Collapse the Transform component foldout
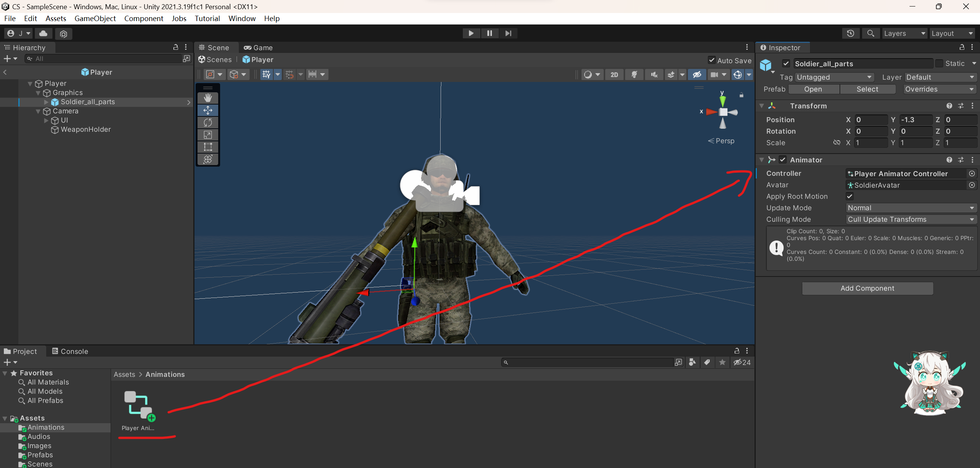 [x=762, y=106]
